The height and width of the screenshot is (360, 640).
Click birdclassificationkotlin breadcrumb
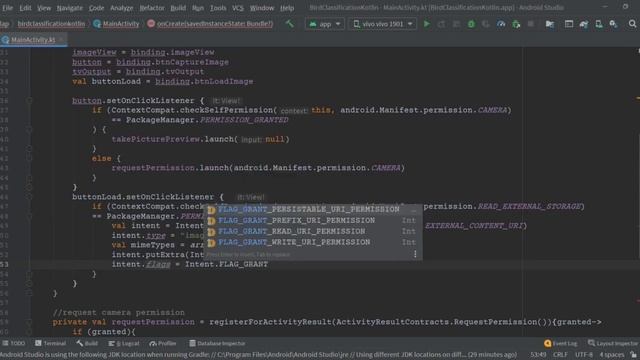coord(51,24)
